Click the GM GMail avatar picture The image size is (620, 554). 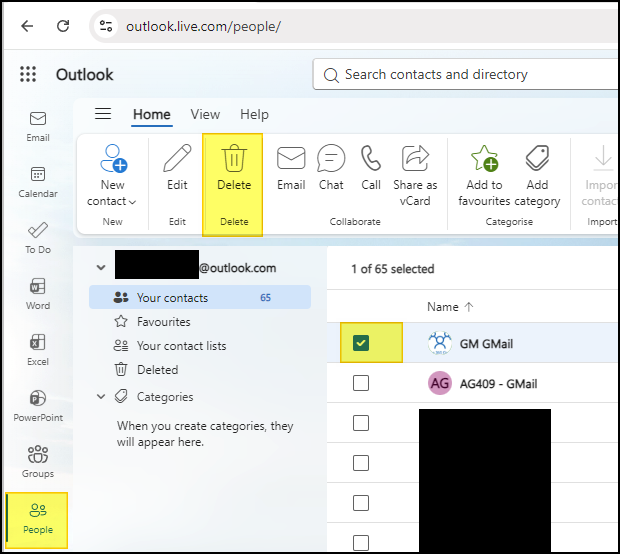point(440,343)
